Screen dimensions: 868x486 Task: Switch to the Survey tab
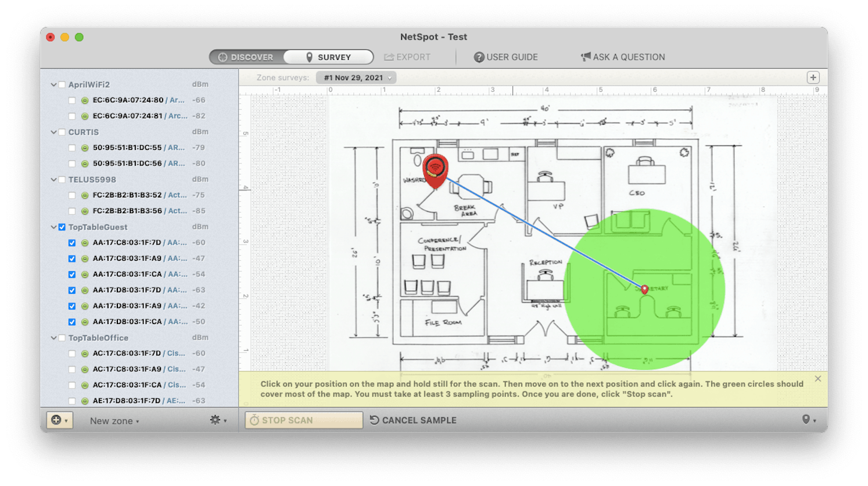[328, 57]
